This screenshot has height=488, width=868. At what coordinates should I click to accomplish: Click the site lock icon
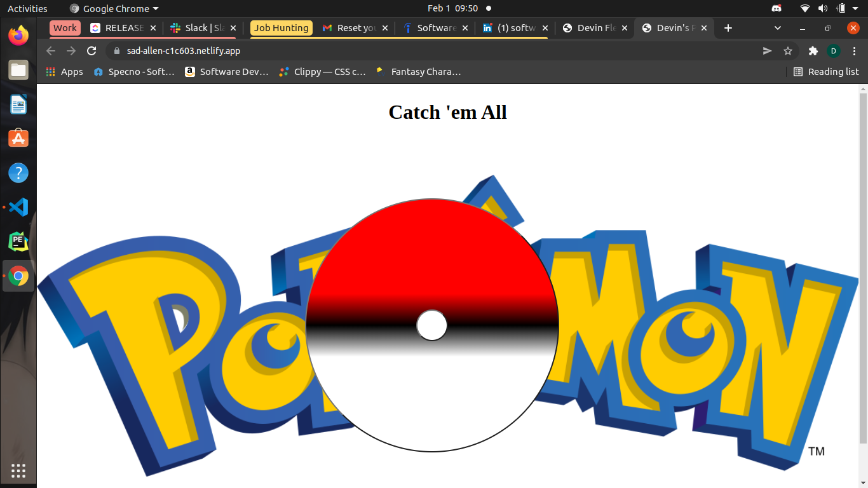[x=116, y=51]
